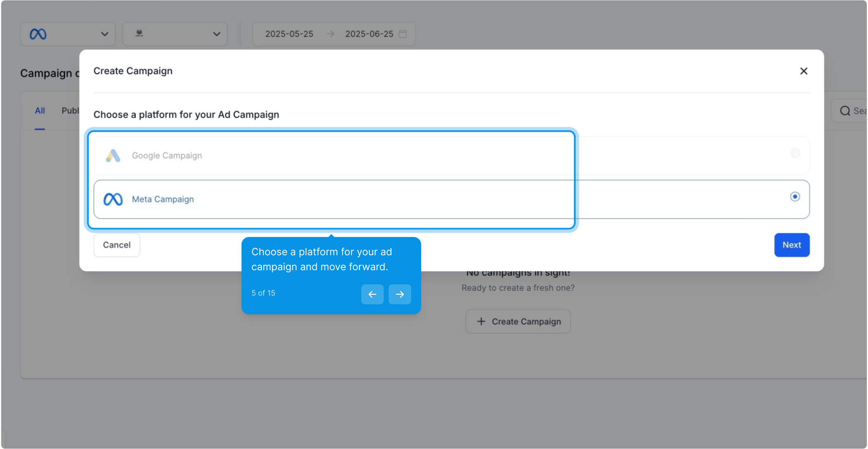Click the '5 of 15' step counter
The image size is (868, 449).
pos(263,293)
